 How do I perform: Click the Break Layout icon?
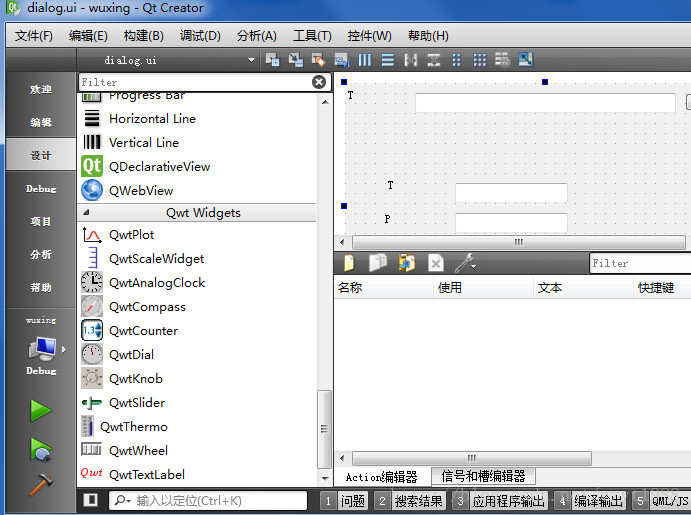pos(502,59)
